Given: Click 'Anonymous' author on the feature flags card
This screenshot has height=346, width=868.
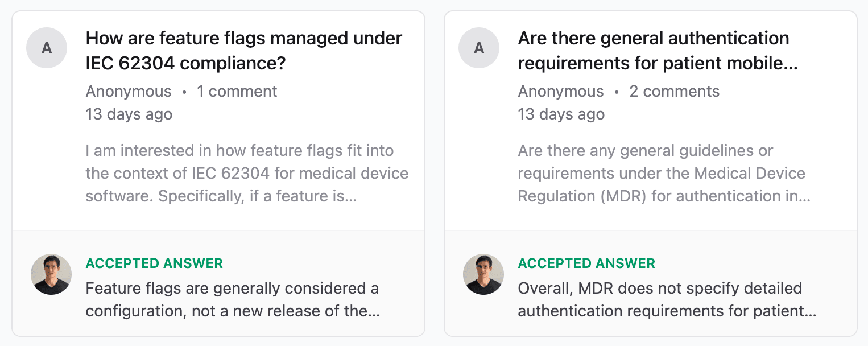Looking at the screenshot, I should [x=129, y=92].
